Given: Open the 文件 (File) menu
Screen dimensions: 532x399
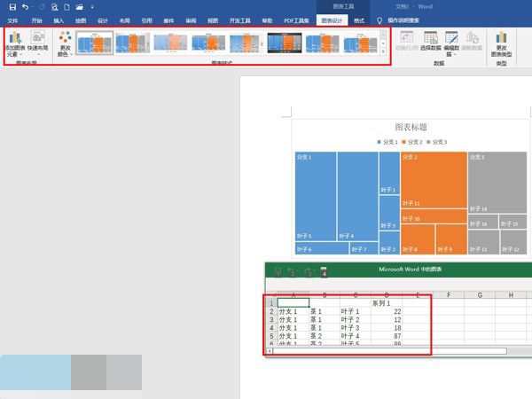Looking at the screenshot, I should coord(12,19).
